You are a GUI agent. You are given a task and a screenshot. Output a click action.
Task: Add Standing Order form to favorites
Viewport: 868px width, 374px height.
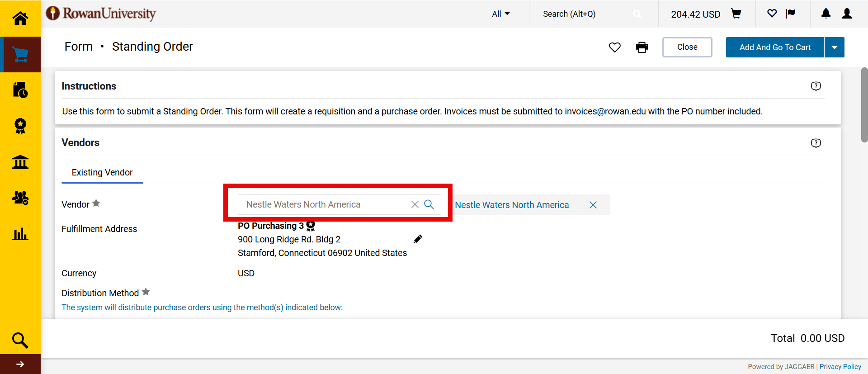coord(614,47)
